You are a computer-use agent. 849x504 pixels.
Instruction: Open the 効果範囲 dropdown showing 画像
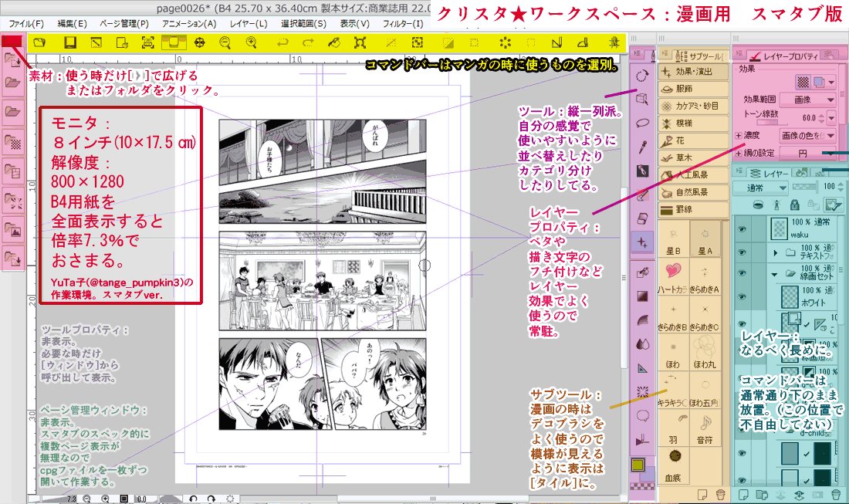click(x=808, y=100)
